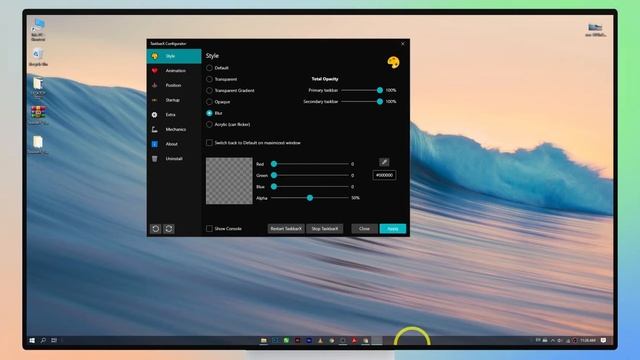Select the This PC desktop shortcut
Screen dimensions: 640x360
tap(38, 29)
